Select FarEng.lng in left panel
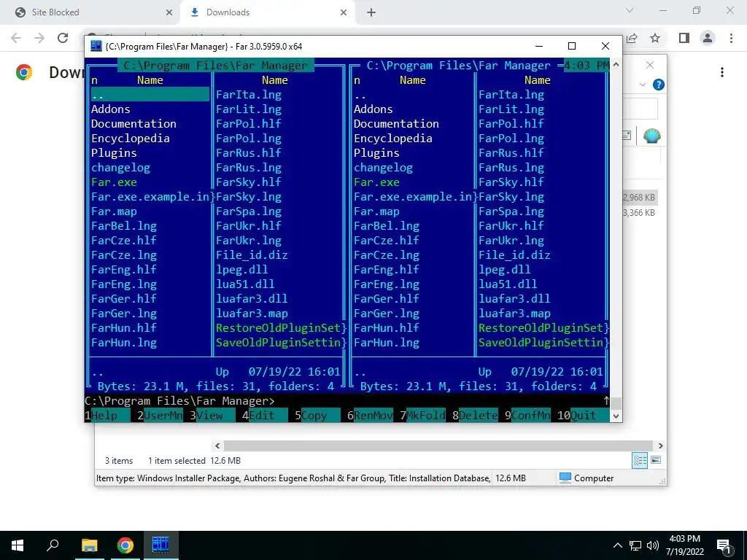 124,284
